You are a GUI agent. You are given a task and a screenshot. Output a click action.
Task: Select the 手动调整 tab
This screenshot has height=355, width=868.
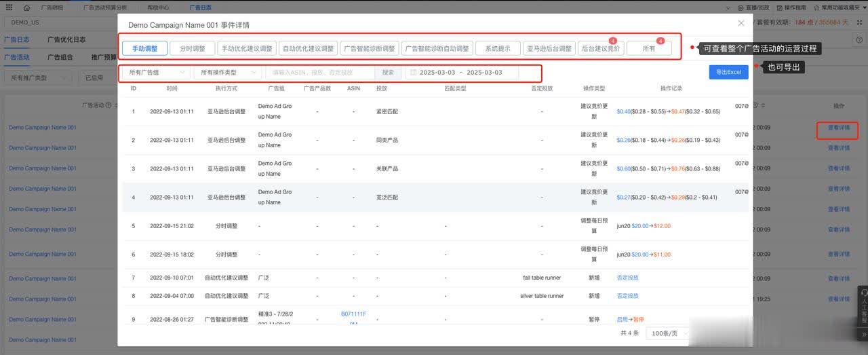pos(144,48)
